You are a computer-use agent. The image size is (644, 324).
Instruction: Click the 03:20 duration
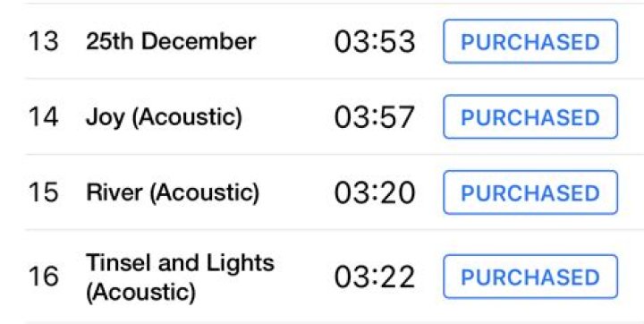[x=375, y=192]
